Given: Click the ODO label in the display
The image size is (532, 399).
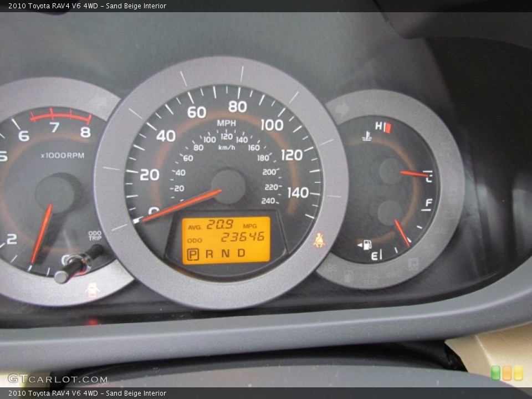Looking at the screenshot, I should (195, 241).
